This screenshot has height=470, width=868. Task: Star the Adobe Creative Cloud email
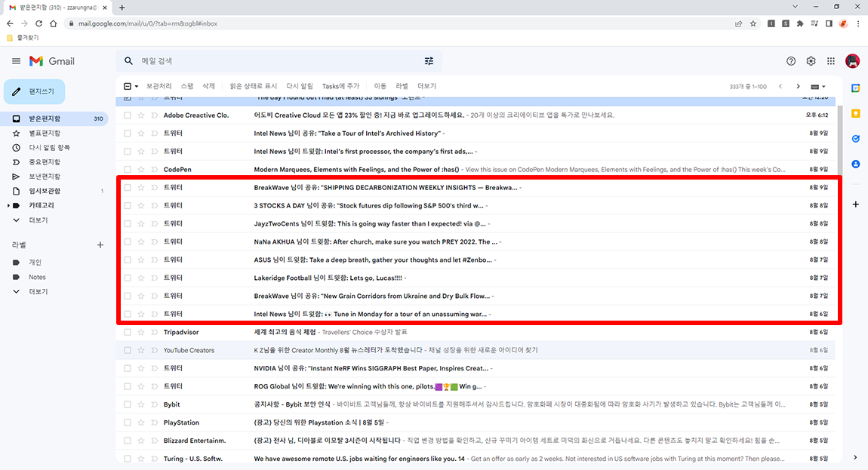[x=141, y=115]
